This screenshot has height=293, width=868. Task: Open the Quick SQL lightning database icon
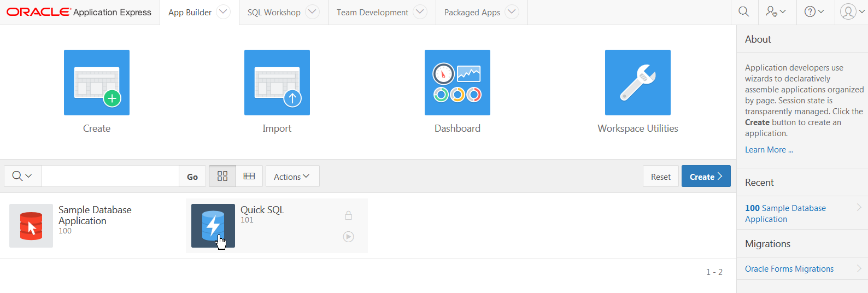pos(213,226)
